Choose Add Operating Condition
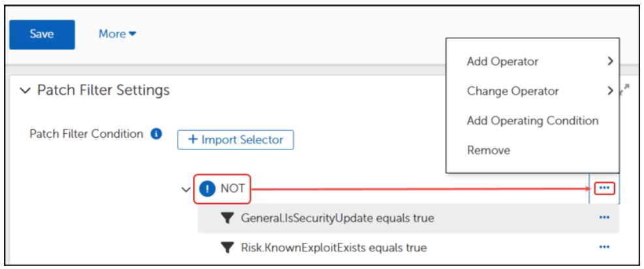This screenshot has height=269, width=644. [x=532, y=121]
